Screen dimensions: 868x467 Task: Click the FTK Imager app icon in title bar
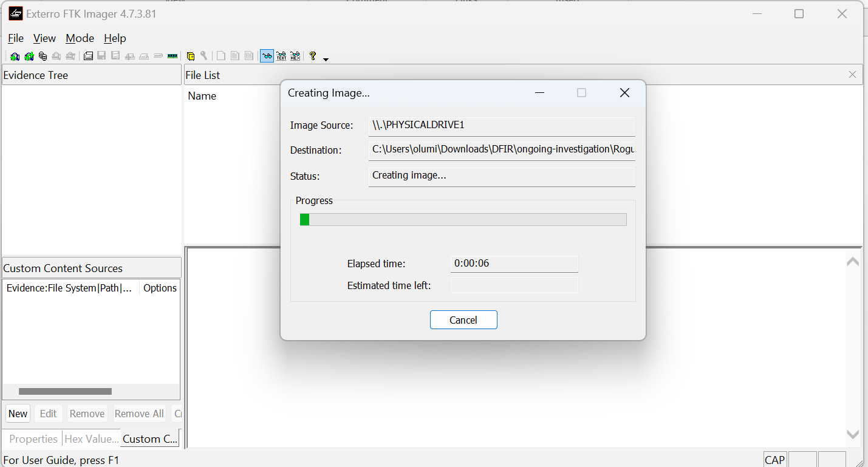click(x=15, y=13)
